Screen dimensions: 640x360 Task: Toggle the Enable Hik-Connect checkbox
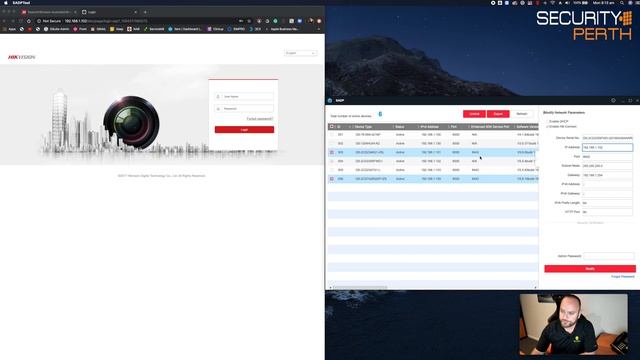pyautogui.click(x=547, y=127)
